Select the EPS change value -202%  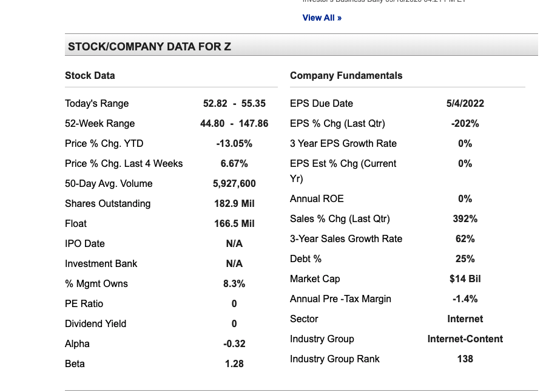coord(465,123)
